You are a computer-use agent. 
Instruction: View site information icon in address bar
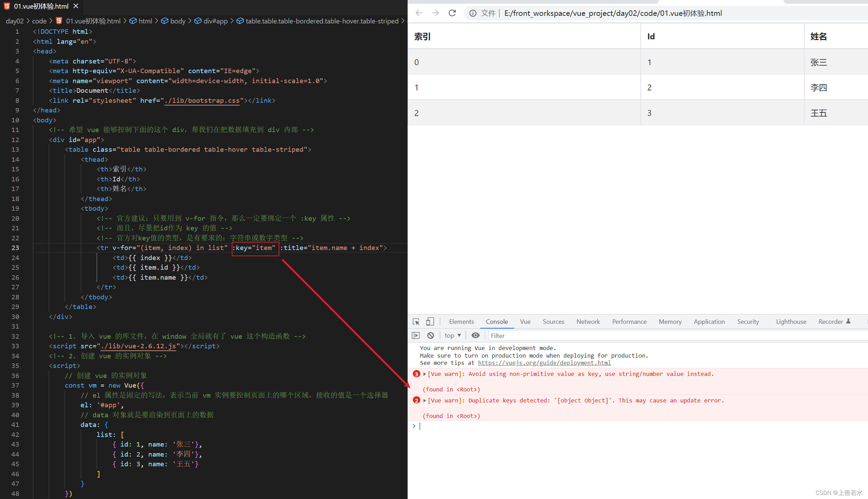point(473,13)
